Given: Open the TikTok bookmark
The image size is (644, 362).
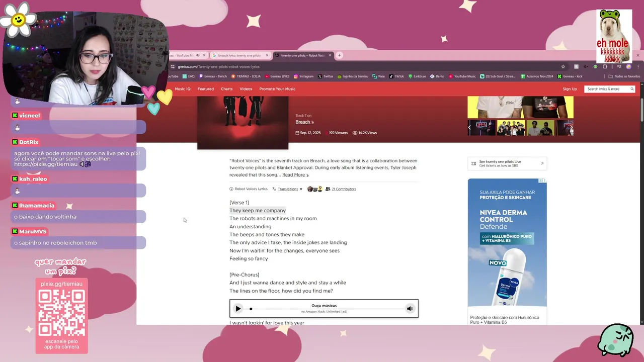Looking at the screenshot, I should pos(397,76).
